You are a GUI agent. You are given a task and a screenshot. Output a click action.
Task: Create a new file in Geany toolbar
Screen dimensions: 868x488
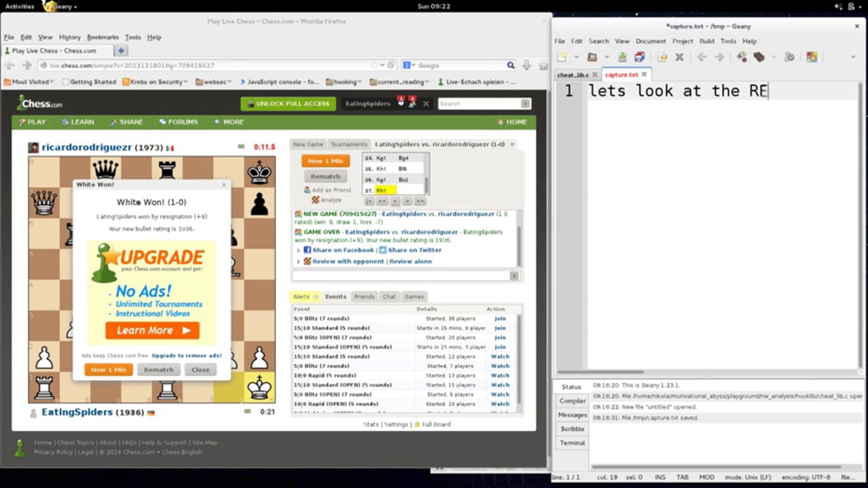coord(562,57)
